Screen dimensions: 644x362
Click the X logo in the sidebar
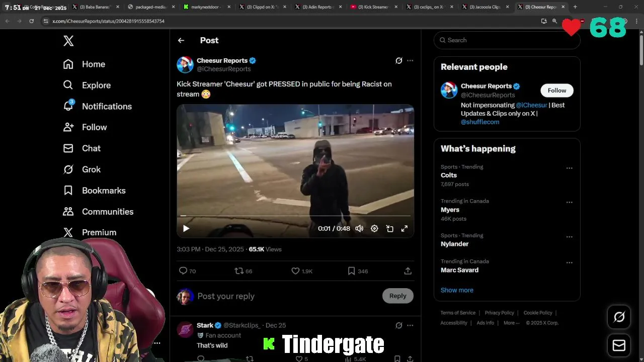(x=68, y=41)
